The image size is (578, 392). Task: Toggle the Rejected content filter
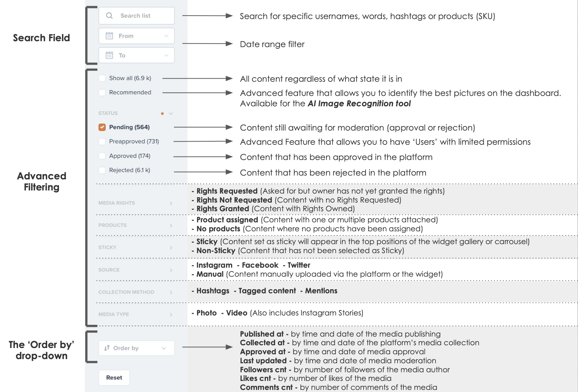coord(102,170)
